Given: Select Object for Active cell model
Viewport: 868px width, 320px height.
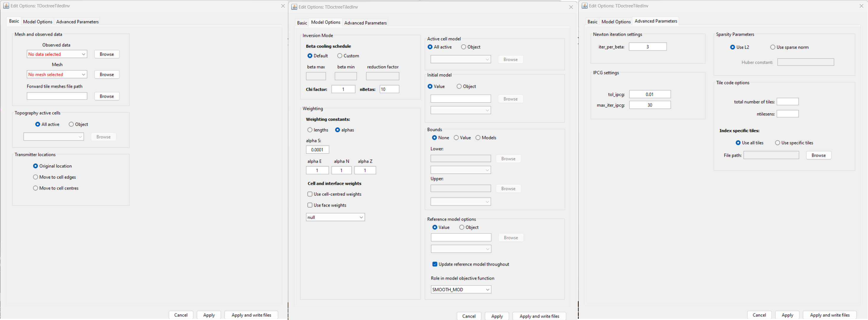Looking at the screenshot, I should (471, 47).
